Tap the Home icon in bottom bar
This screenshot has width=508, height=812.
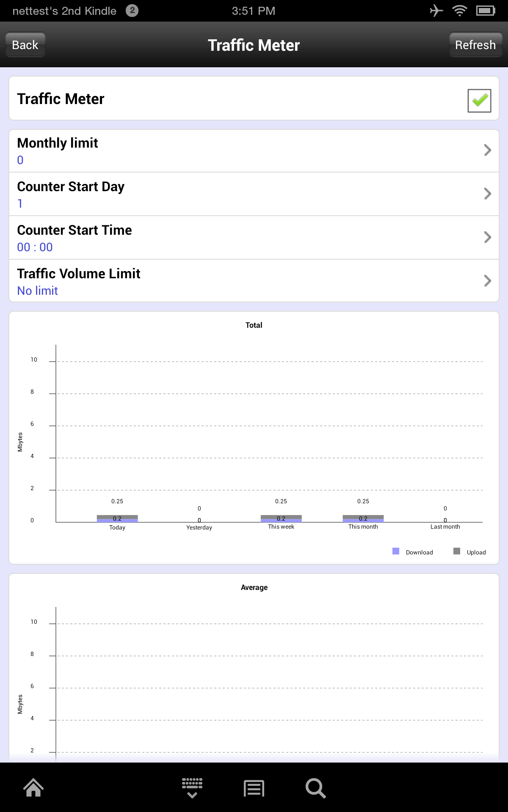click(x=33, y=788)
